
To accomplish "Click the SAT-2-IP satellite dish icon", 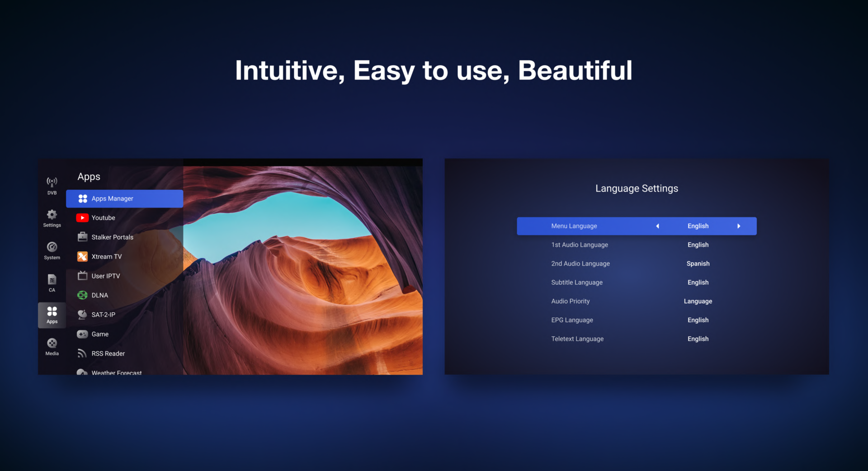I will 82,314.
